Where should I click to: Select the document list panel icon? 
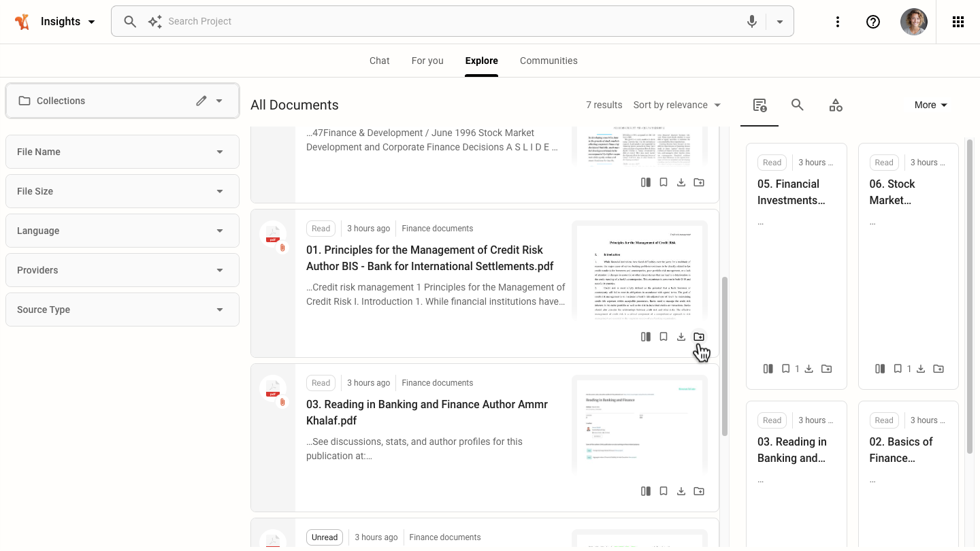759,105
